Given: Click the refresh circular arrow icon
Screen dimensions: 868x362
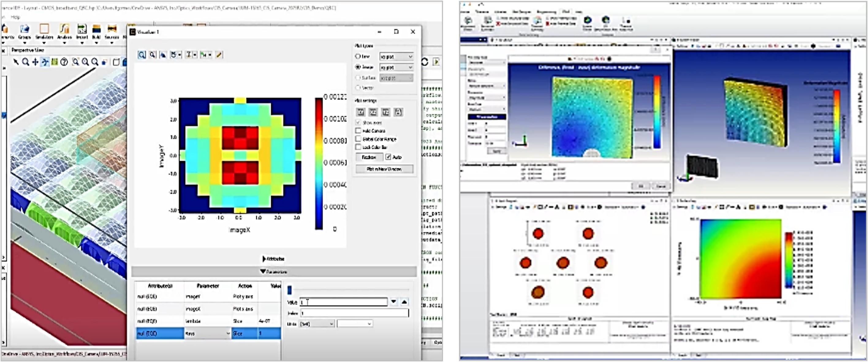Looking at the screenshot, I should coord(425,62).
